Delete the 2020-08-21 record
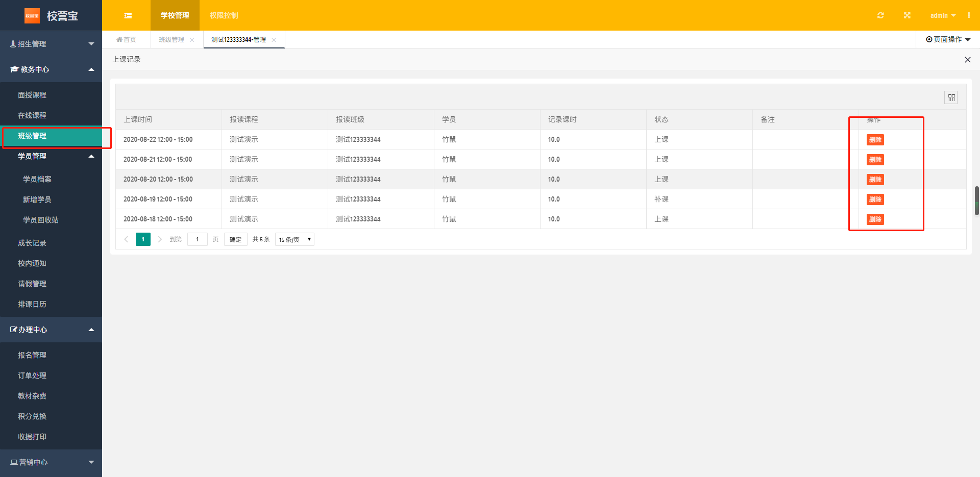Screen dimensions: 980x477 point(875,160)
